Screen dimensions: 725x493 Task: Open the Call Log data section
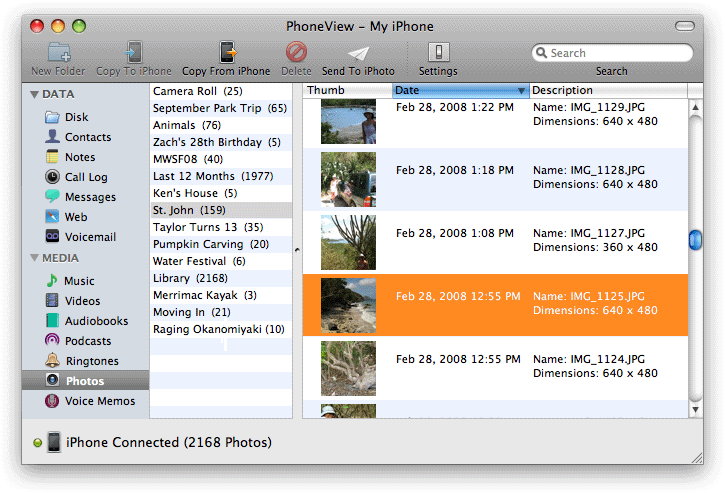[87, 177]
